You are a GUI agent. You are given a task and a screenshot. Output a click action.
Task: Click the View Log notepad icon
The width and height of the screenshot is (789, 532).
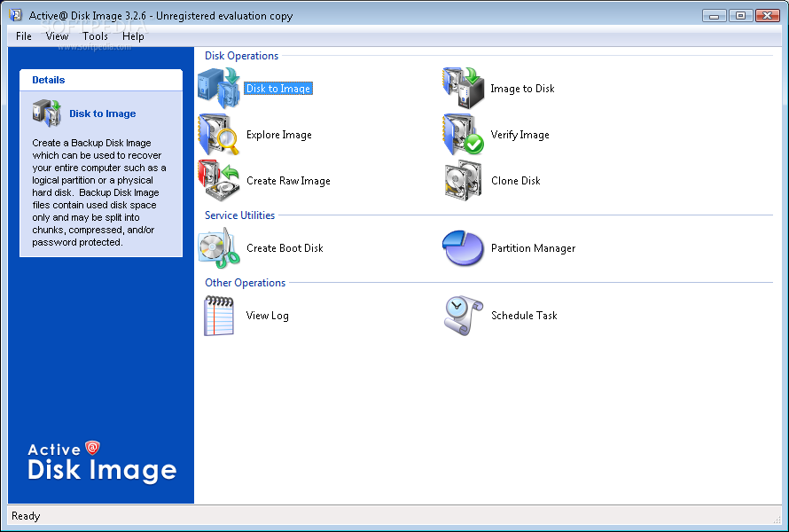coord(219,316)
